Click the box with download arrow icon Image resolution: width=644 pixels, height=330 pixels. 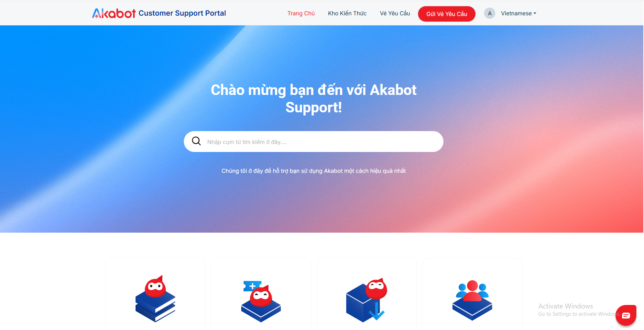pos(367,300)
